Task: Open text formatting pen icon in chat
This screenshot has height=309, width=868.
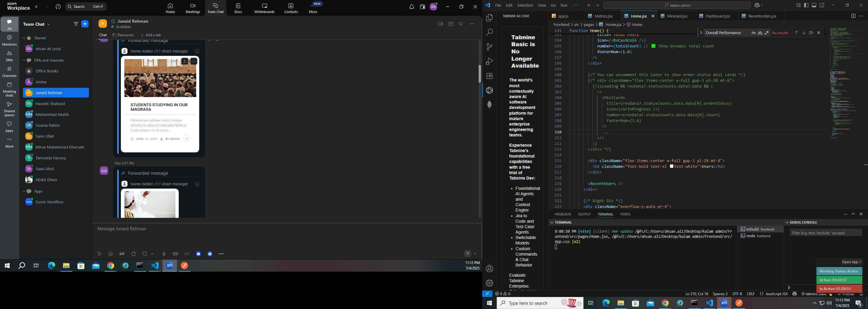Action: click(99, 254)
